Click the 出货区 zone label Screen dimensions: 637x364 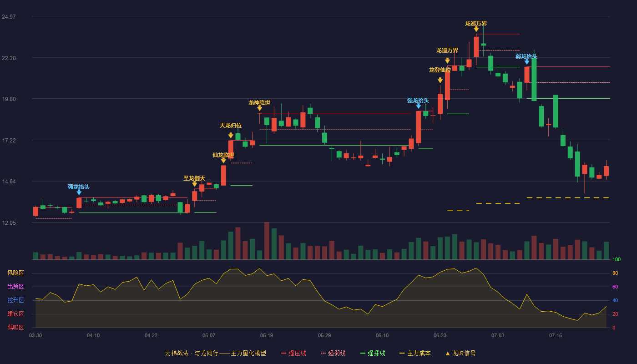click(15, 287)
